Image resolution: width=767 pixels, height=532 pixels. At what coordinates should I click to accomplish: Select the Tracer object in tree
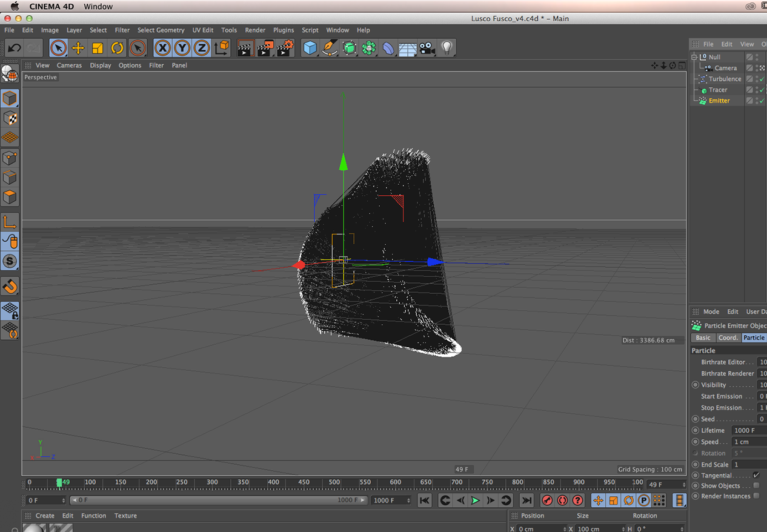point(718,90)
